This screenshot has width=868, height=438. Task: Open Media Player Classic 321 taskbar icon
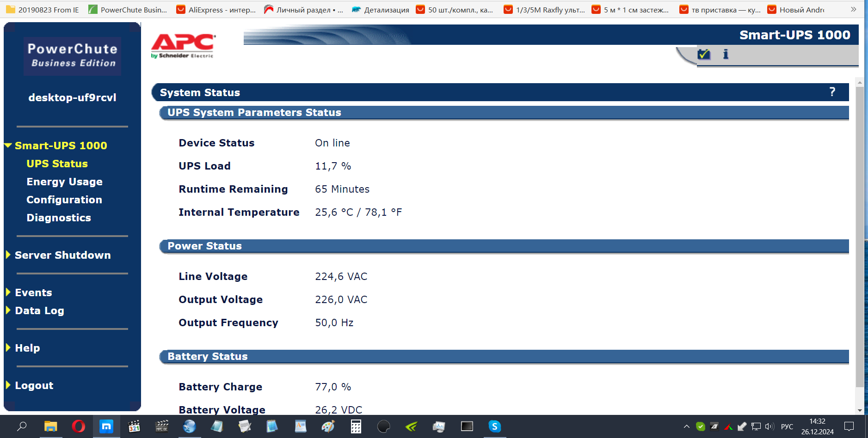pos(134,426)
